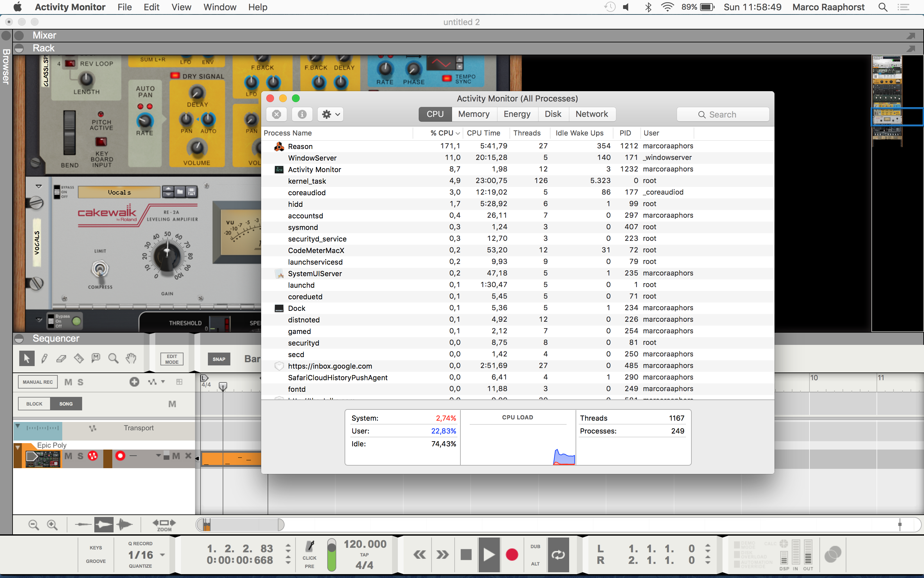Click the TAP tempo button
Screen dimensions: 924x578
click(x=364, y=555)
